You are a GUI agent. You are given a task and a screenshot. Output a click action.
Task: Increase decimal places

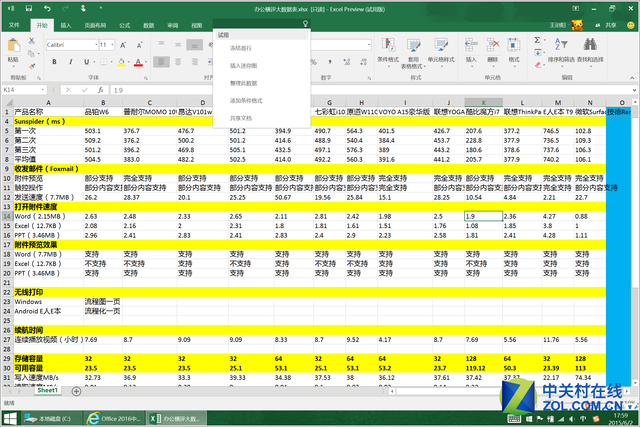coord(347,62)
